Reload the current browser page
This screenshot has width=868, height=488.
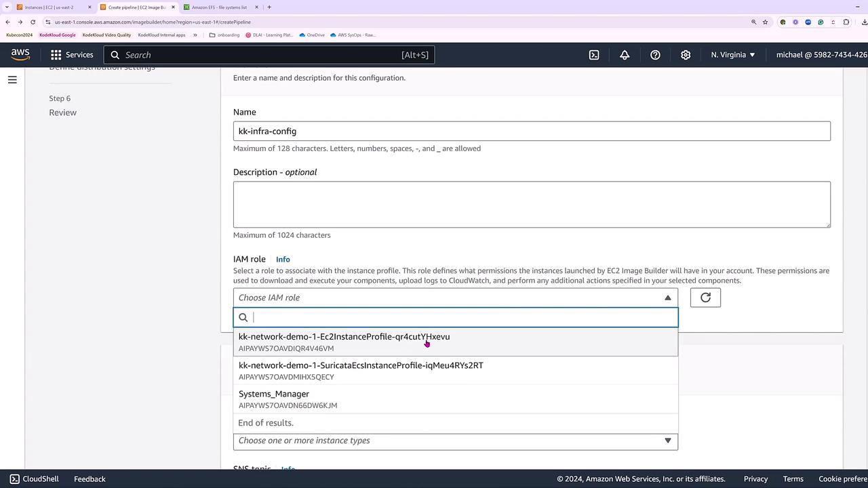33,22
